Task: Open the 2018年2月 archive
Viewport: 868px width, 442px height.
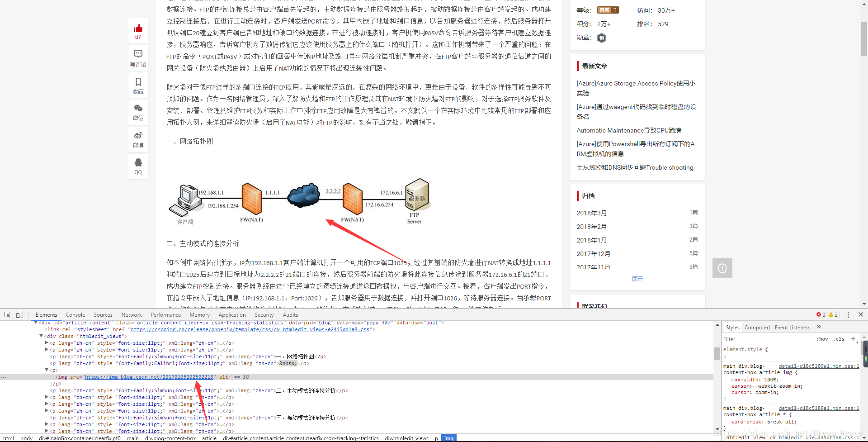Action: click(591, 227)
